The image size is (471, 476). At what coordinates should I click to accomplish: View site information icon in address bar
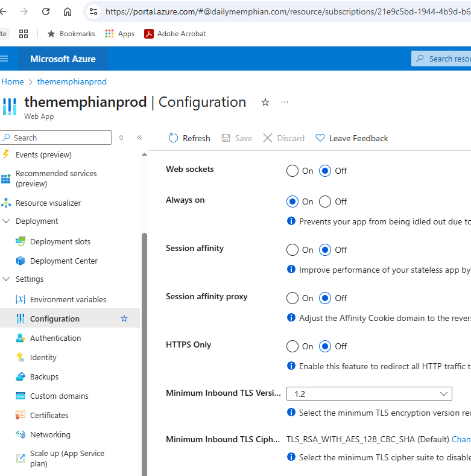pos(93,11)
